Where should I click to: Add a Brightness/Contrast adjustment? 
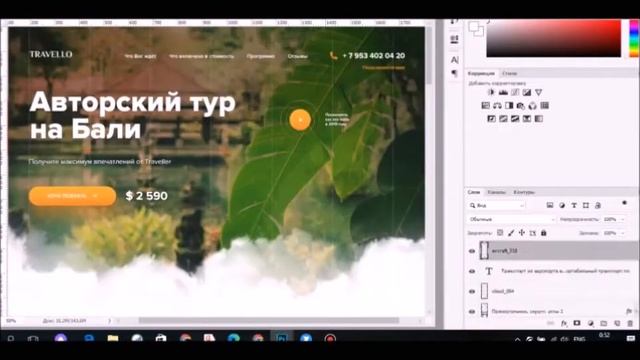coord(491,92)
